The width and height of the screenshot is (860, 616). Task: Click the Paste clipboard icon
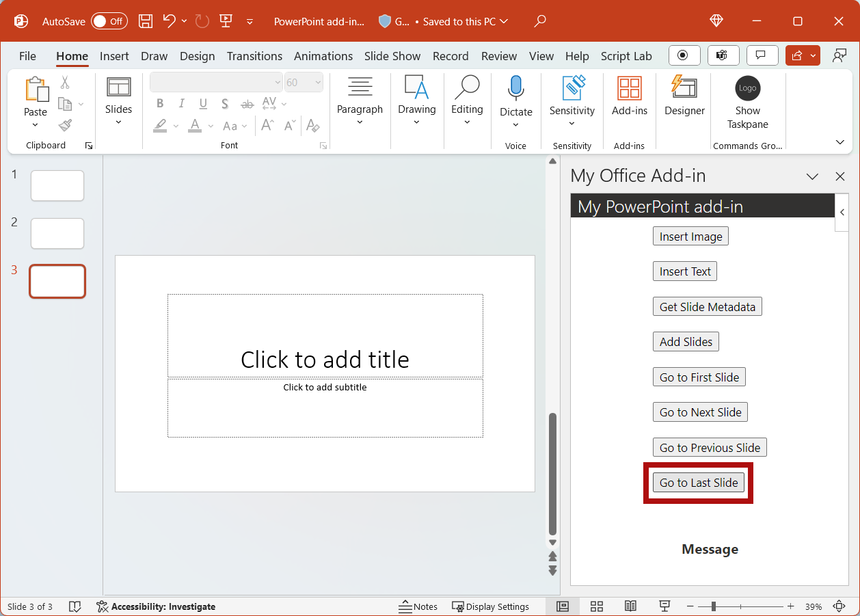(36, 90)
